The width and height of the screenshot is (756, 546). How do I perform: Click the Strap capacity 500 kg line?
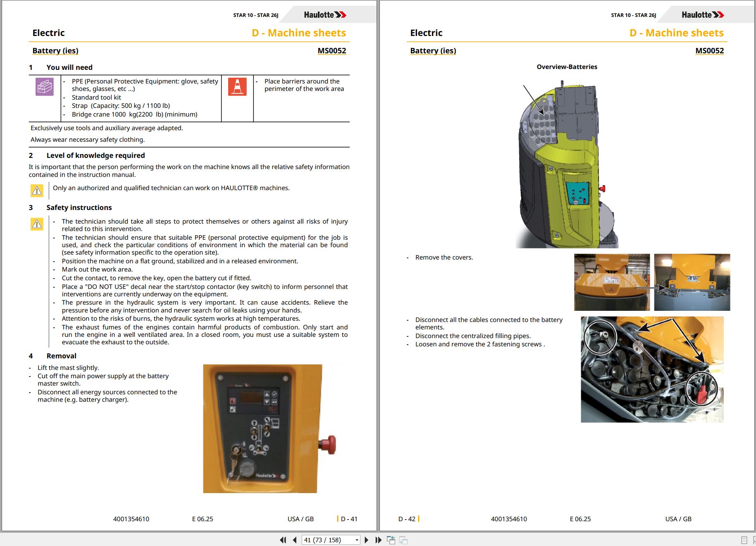tap(121, 106)
